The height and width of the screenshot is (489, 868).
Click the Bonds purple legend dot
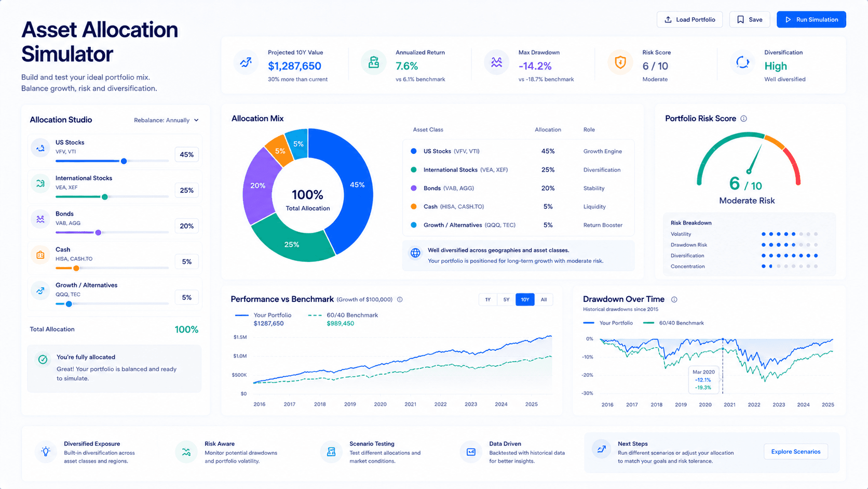(x=414, y=188)
